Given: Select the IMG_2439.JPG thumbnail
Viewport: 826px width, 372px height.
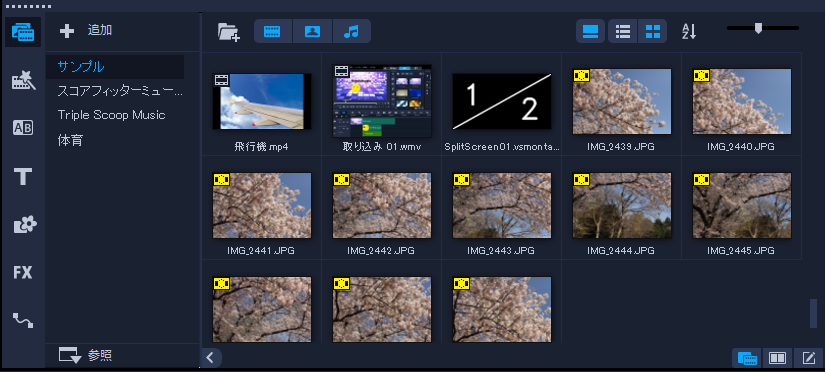Looking at the screenshot, I should pyautogui.click(x=622, y=101).
